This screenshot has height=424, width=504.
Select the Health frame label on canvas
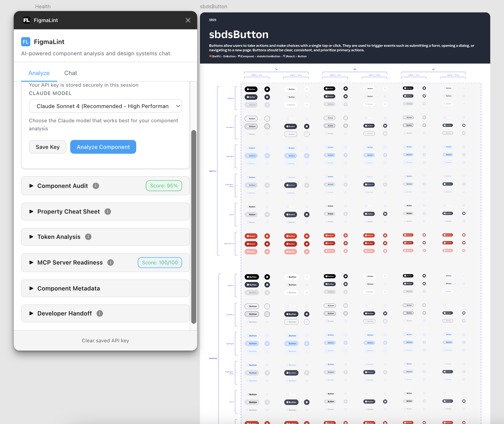click(43, 6)
